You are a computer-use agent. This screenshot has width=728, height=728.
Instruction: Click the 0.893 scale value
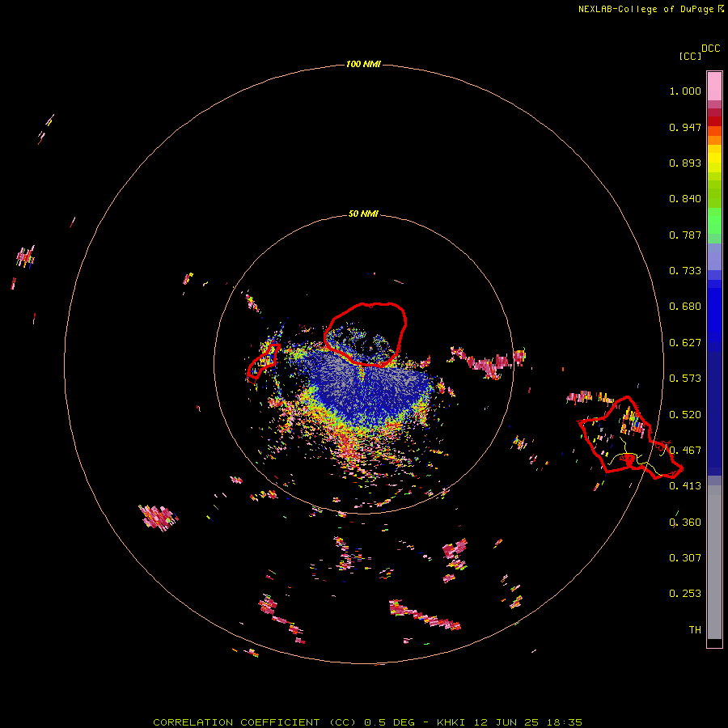point(685,163)
